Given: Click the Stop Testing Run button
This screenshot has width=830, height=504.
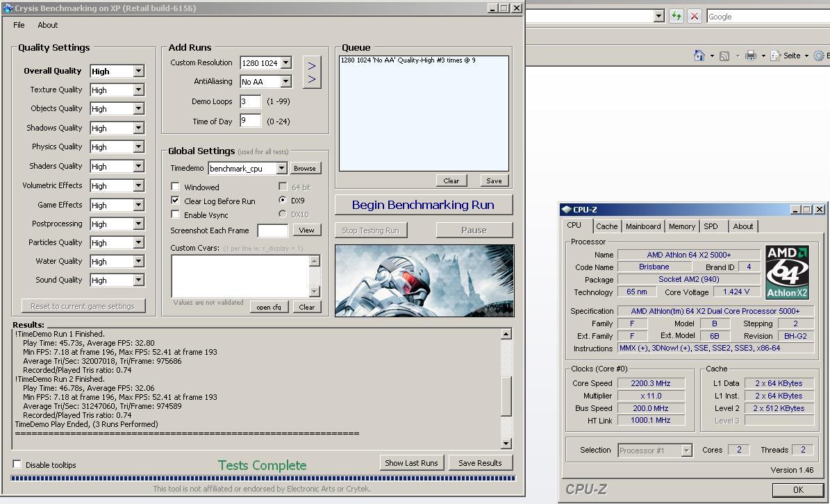Looking at the screenshot, I should [370, 230].
